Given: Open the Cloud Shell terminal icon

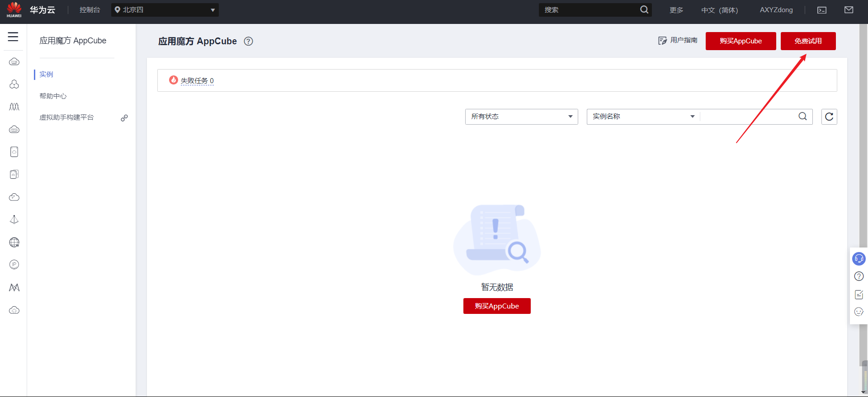Looking at the screenshot, I should (x=822, y=10).
